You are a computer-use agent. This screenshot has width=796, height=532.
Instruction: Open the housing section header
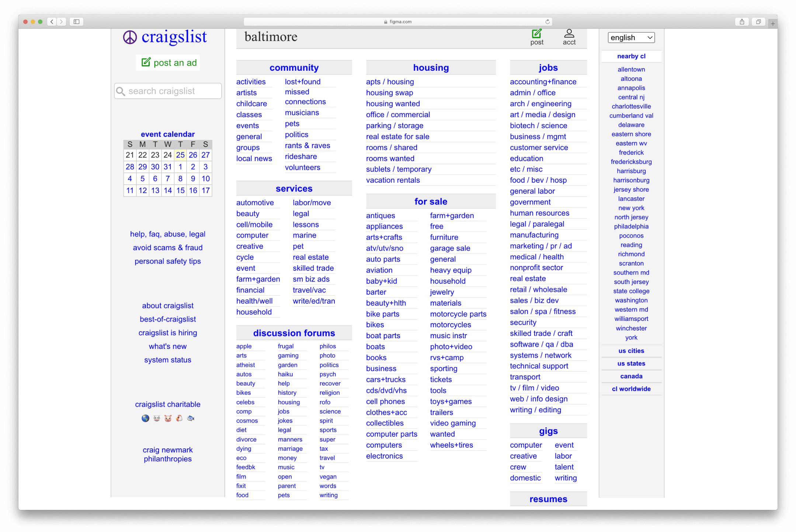pos(431,68)
